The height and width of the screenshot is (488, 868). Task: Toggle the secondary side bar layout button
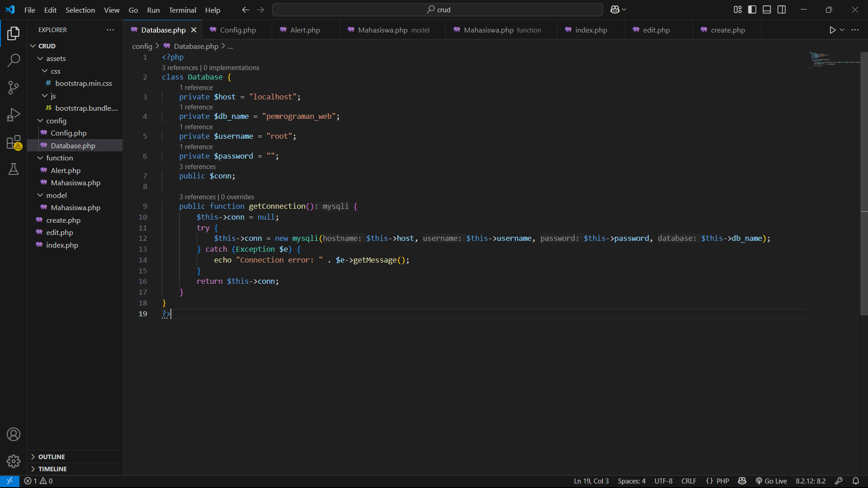tap(782, 9)
